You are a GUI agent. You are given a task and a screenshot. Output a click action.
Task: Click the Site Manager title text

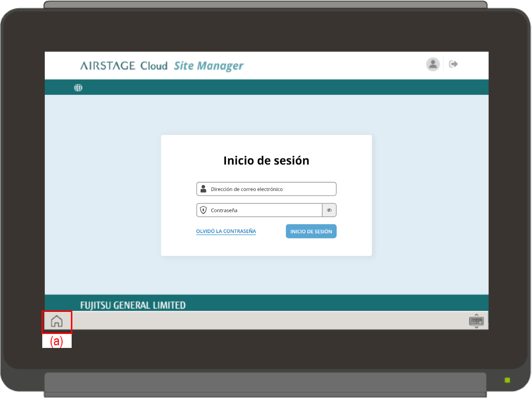pyautogui.click(x=208, y=66)
